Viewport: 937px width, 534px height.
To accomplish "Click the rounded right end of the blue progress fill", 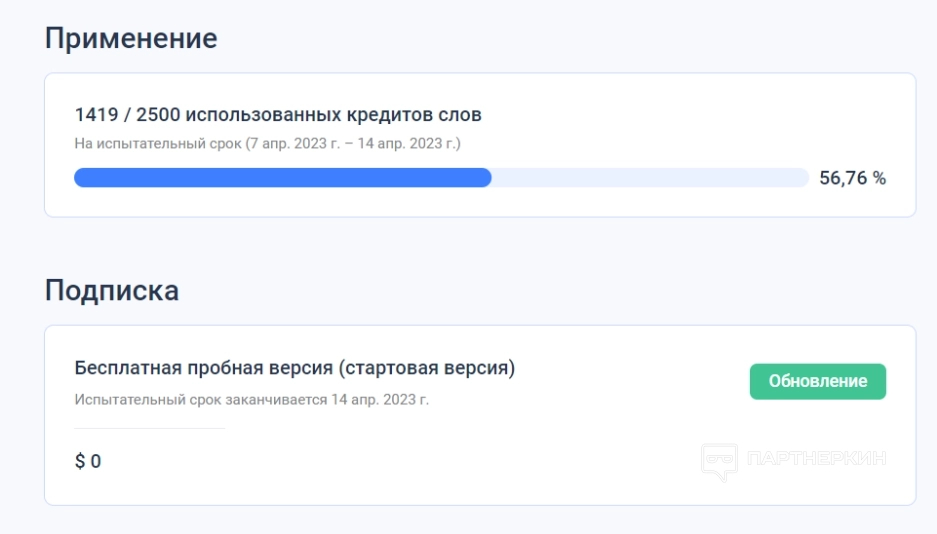I will point(486,178).
